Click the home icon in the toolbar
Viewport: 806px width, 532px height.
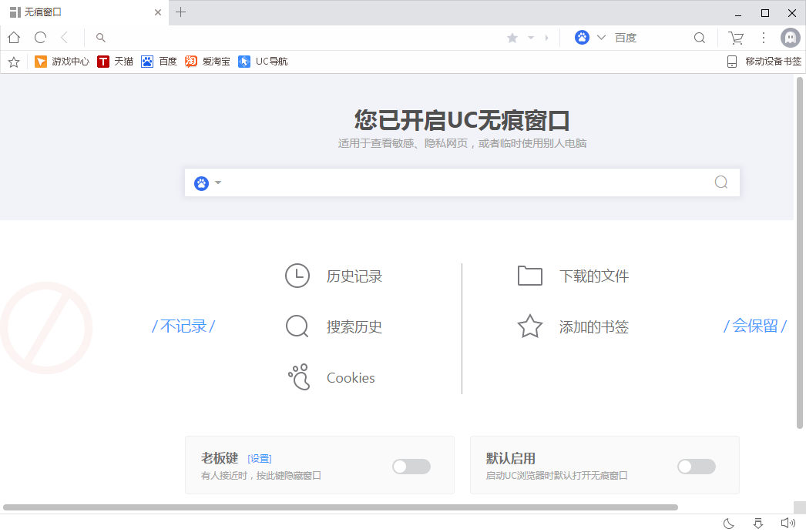pyautogui.click(x=13, y=37)
